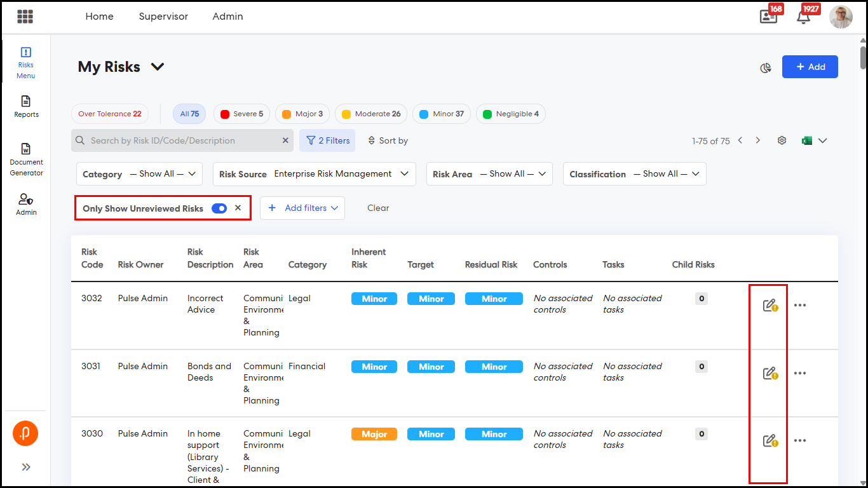868x488 pixels.
Task: Click Clear to reset filters
Action: point(378,208)
